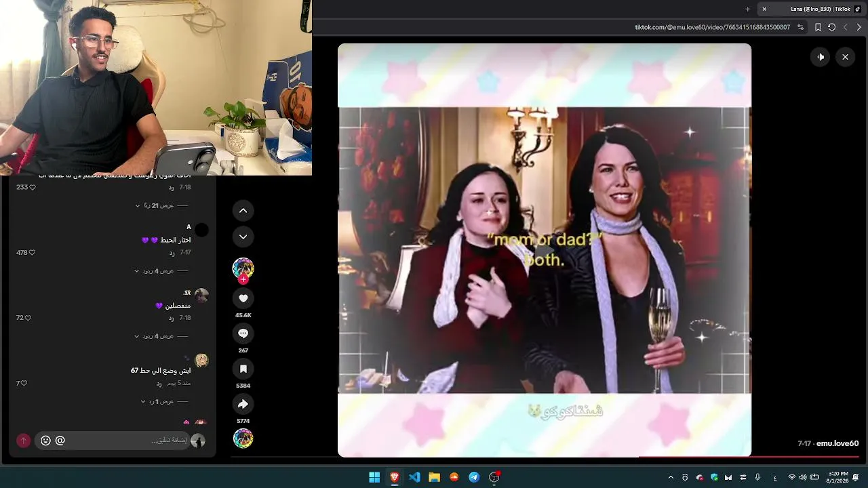The width and height of the screenshot is (868, 488).
Task: Like the comment with 478 likes
Action: click(32, 253)
